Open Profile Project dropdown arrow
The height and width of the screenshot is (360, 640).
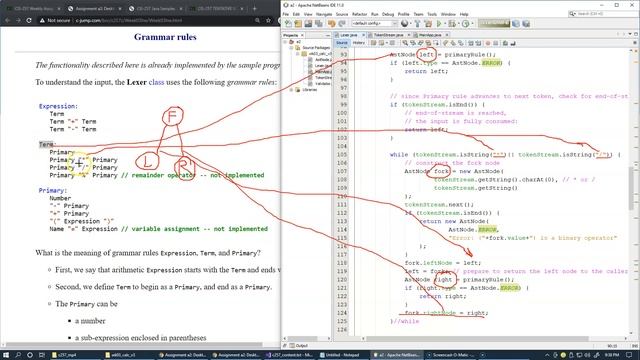click(472, 24)
